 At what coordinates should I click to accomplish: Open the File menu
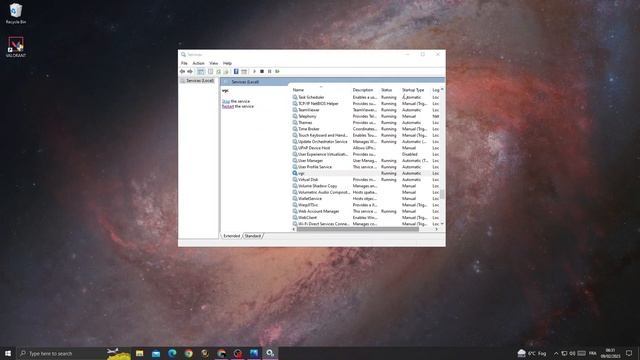[x=184, y=63]
